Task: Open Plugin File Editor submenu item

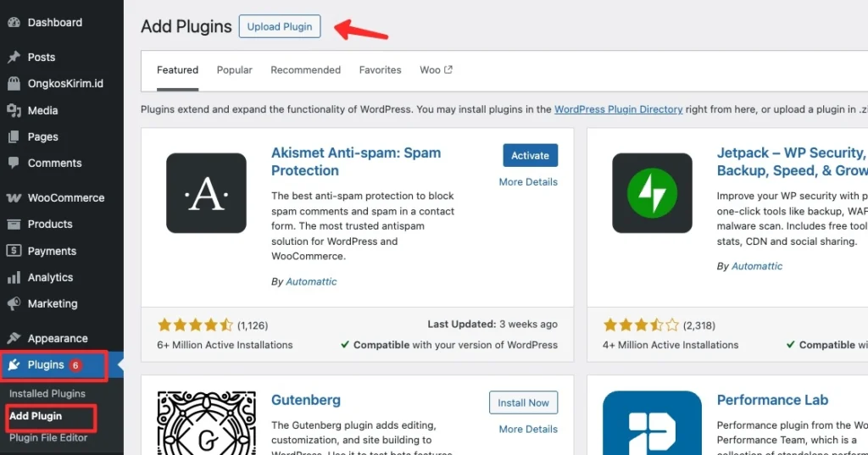Action: (48, 438)
